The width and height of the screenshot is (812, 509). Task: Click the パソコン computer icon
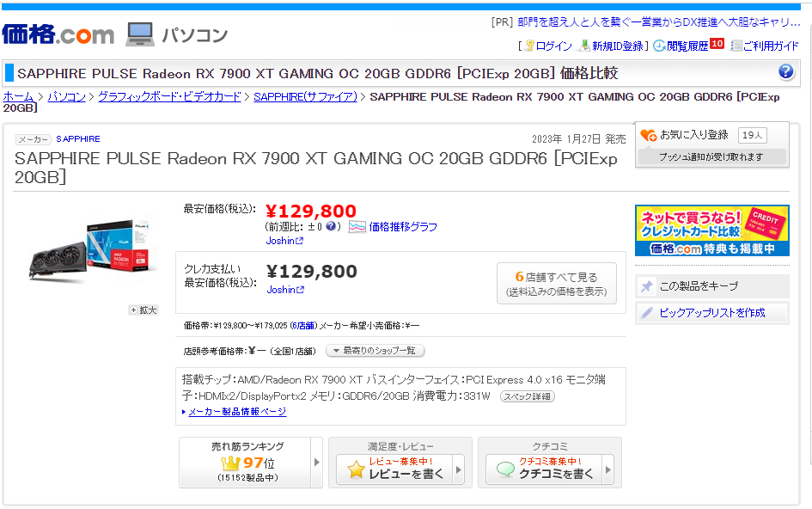click(140, 34)
